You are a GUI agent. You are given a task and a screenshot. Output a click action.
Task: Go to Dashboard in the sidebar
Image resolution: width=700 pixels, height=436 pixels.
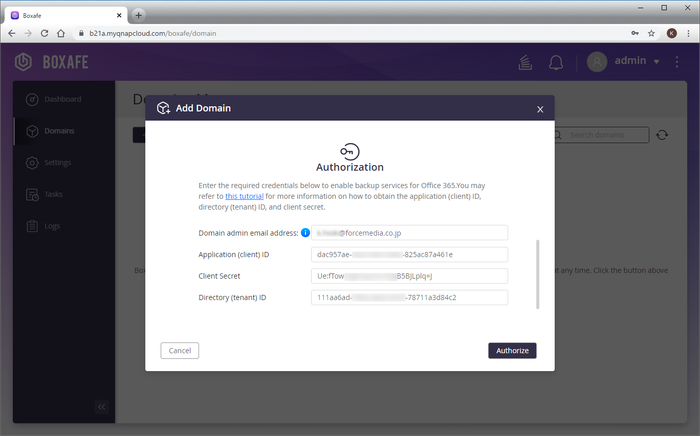[62, 99]
